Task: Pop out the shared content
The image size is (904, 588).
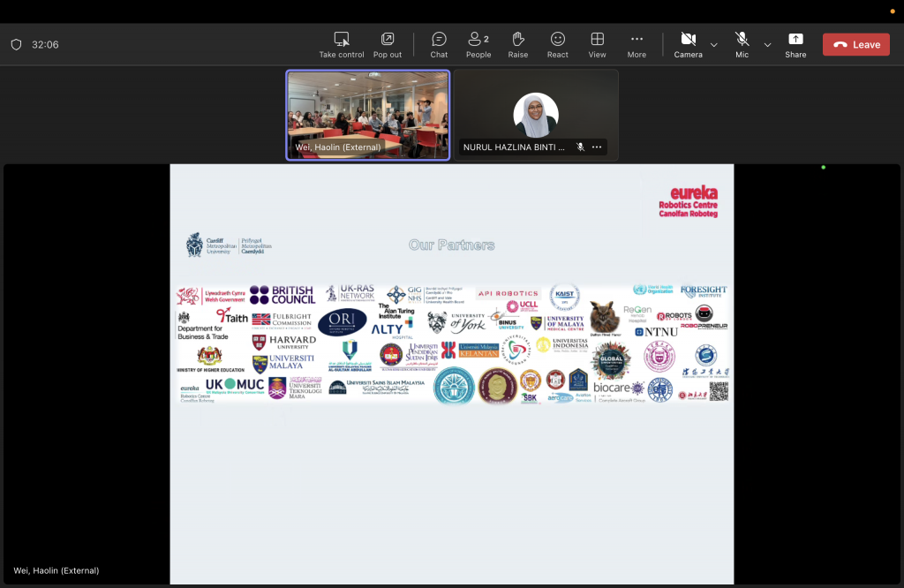Action: click(388, 45)
